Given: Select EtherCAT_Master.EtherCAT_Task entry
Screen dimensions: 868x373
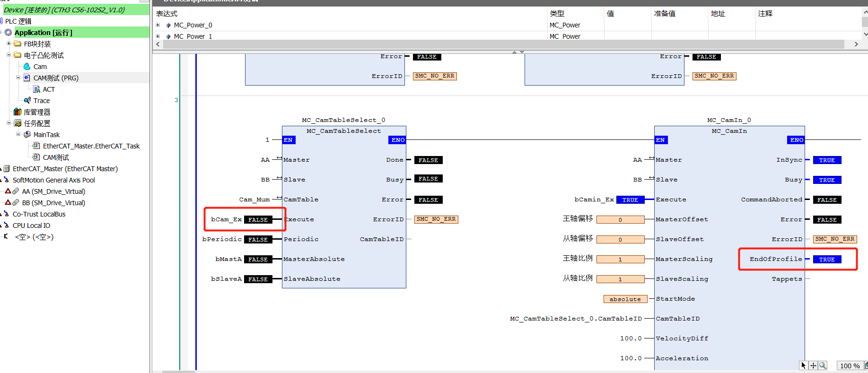Looking at the screenshot, I should click(x=91, y=146).
